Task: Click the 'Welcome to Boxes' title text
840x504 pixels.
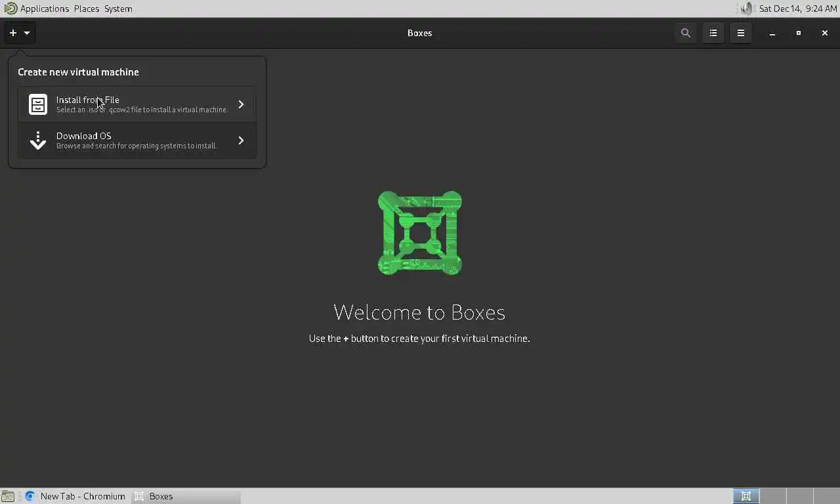Action: [419, 312]
